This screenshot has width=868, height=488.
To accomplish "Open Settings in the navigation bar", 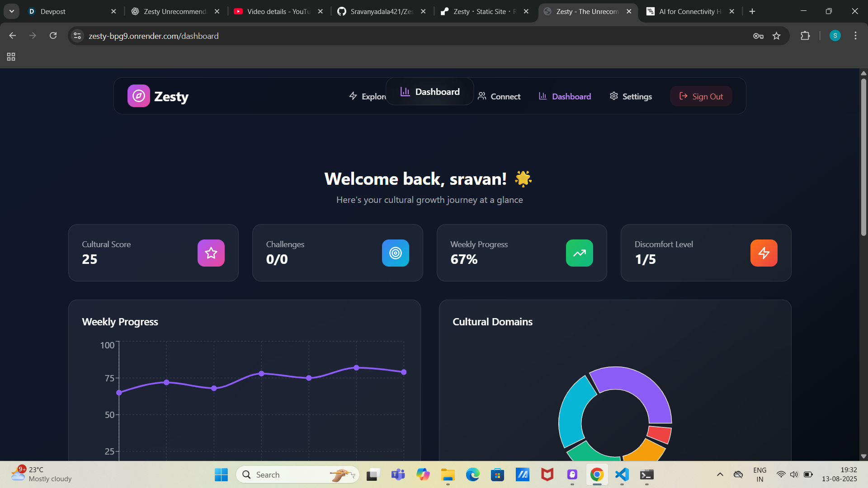I will (x=631, y=96).
